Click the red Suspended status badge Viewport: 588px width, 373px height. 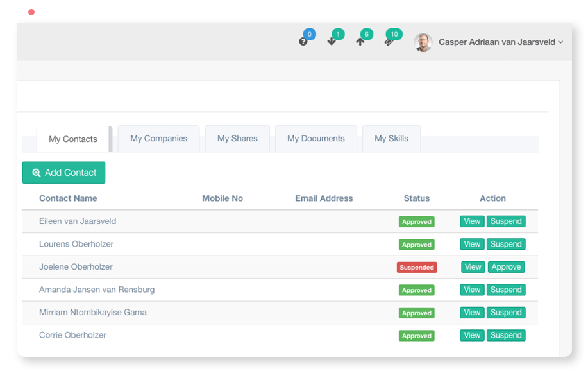[x=417, y=268]
